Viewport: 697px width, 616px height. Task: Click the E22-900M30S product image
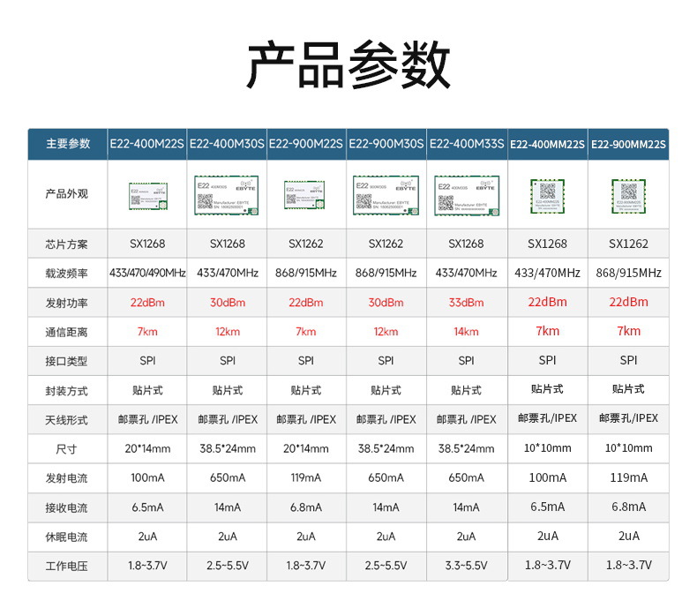(386, 195)
